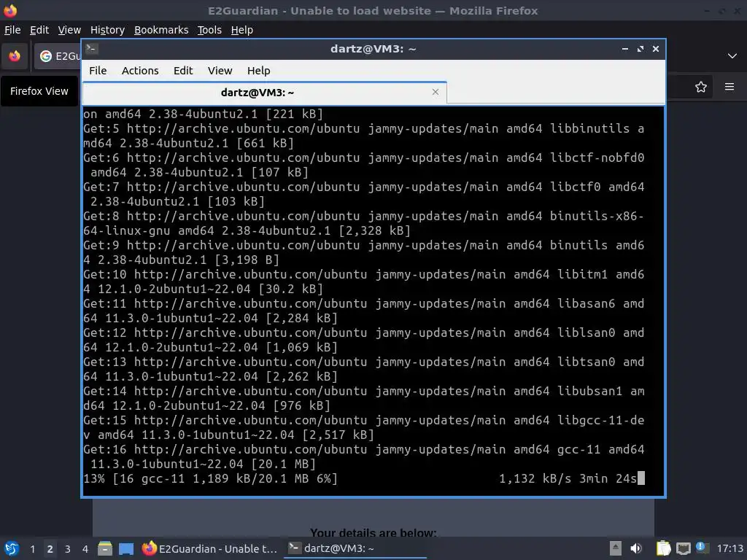Open Firefox Tools menu

point(209,30)
